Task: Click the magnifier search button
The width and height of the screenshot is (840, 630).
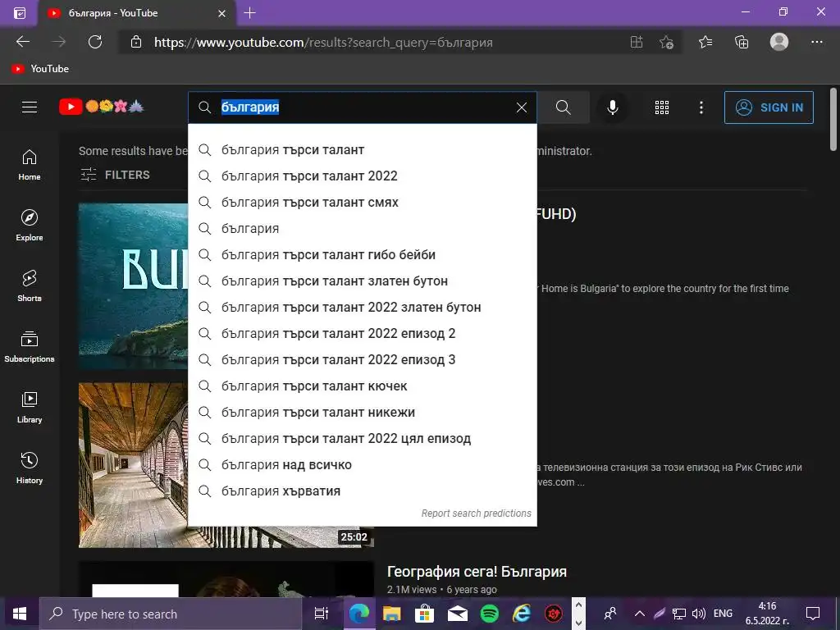Action: 563,107
